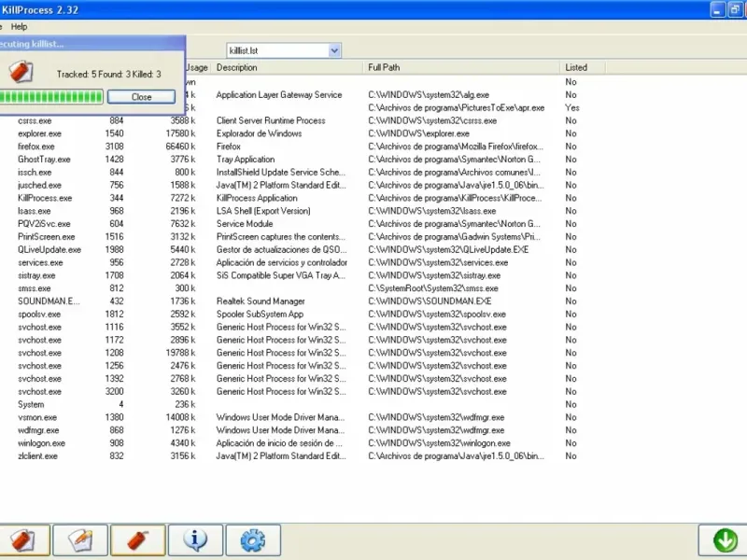Open the killlist.lst dropdown
The image size is (747, 560).
(x=334, y=50)
